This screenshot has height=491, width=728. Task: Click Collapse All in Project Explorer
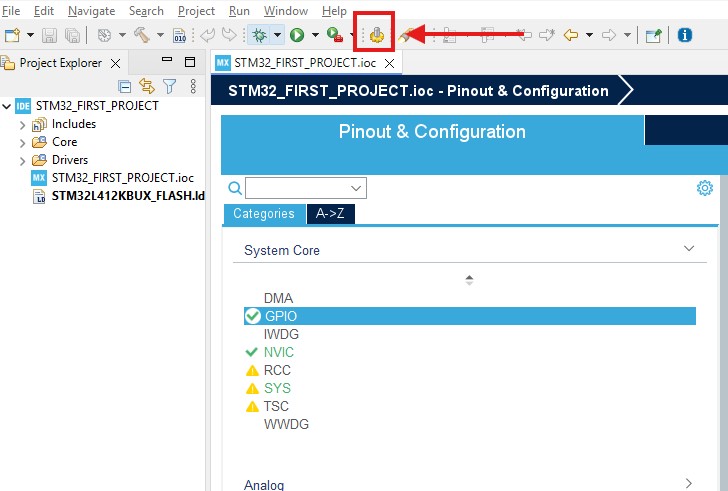[x=124, y=86]
